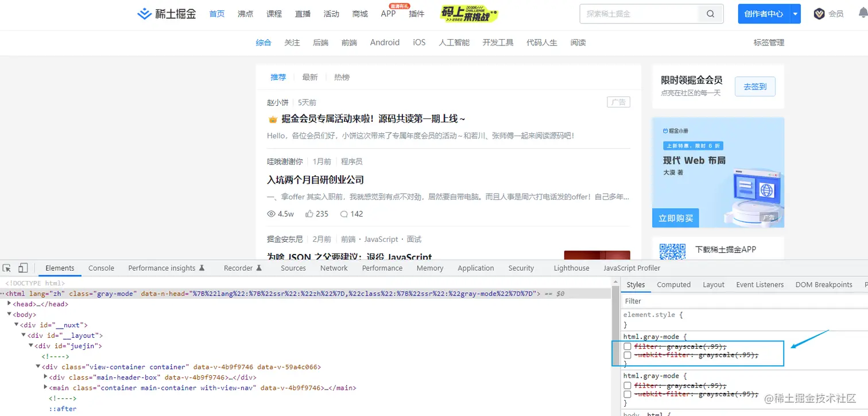Image resolution: width=868 pixels, height=416 pixels.
Task: Collapse the view-container div node
Action: pos(38,367)
